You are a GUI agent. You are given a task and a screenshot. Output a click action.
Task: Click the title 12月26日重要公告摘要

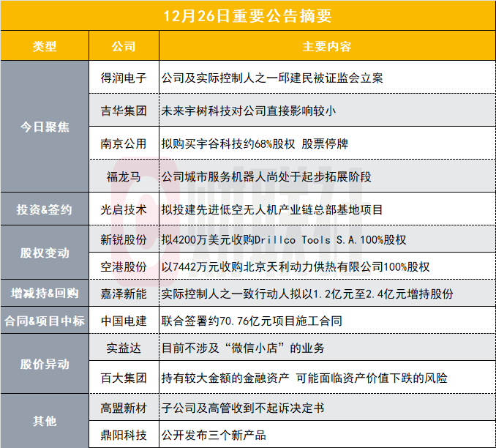point(247,16)
